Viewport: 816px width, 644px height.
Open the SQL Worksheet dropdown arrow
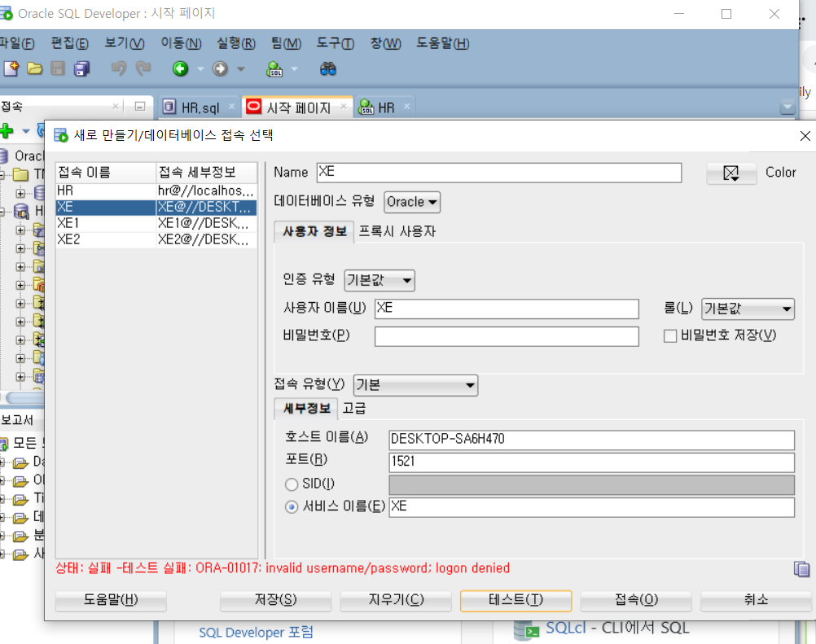(294, 68)
